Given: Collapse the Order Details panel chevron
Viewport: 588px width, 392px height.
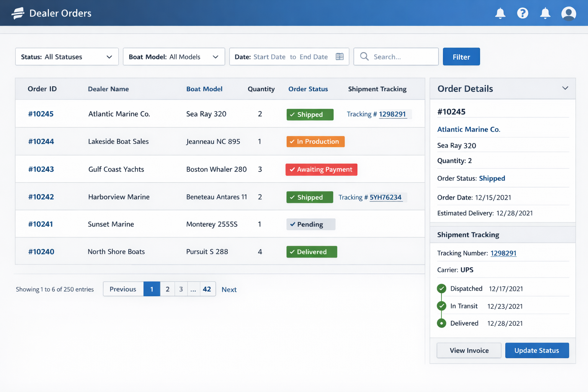Looking at the screenshot, I should point(565,88).
